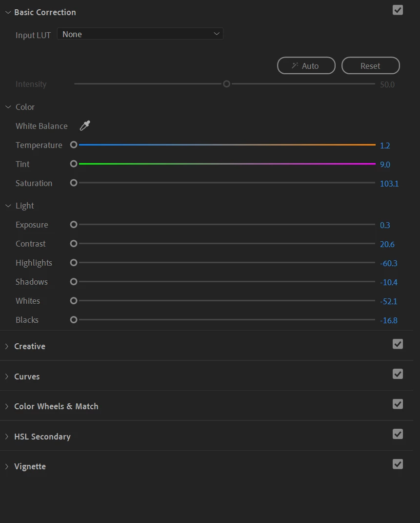This screenshot has width=420, height=523.
Task: Pick the White Balance eyedropper tool
Action: (x=85, y=126)
